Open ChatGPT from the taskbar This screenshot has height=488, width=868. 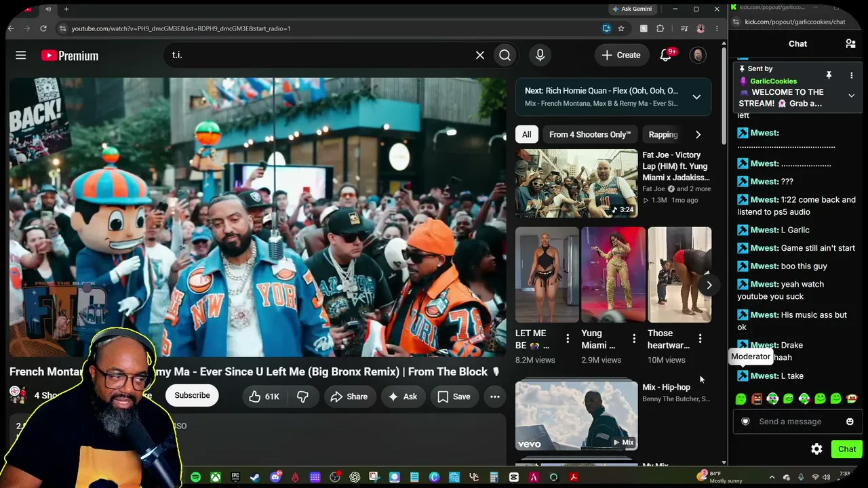[x=355, y=477]
